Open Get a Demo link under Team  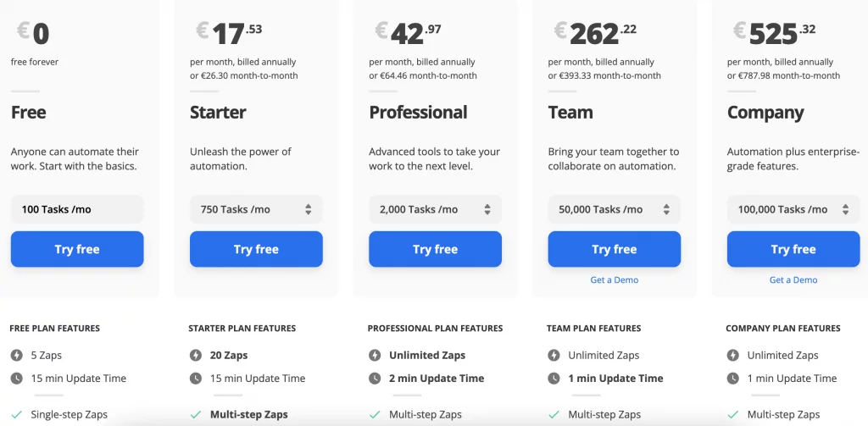coord(614,279)
